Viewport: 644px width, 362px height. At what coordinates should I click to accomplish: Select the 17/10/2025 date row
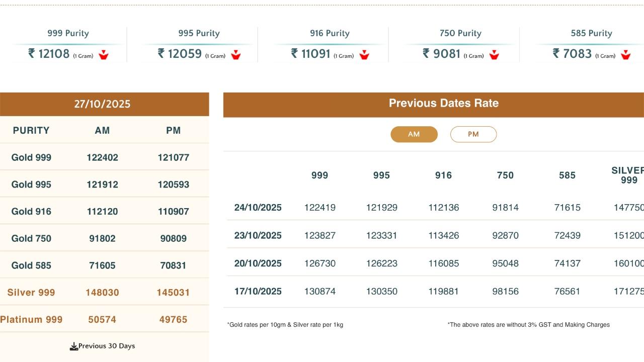(x=258, y=291)
